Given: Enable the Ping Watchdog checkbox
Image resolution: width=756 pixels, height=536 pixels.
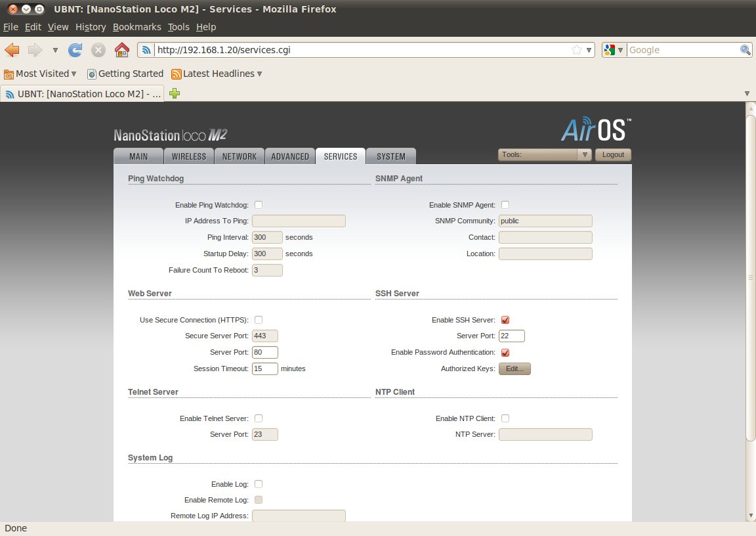Looking at the screenshot, I should (x=259, y=205).
